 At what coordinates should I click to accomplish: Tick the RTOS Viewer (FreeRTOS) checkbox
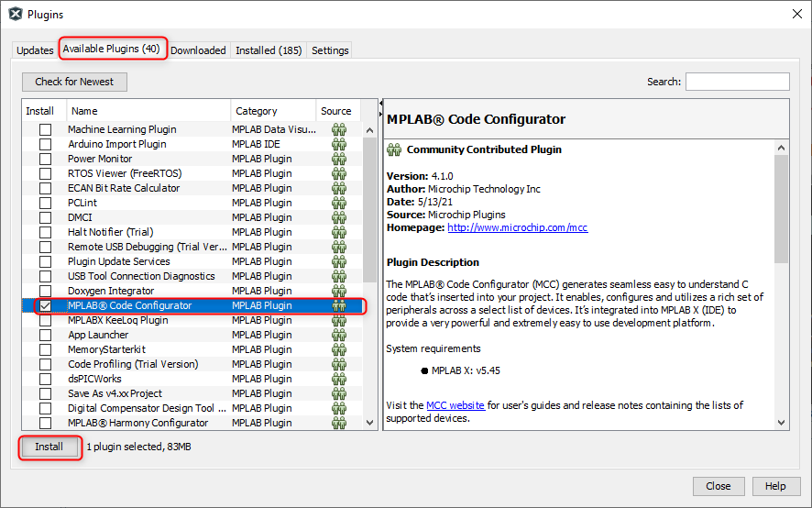pyautogui.click(x=45, y=173)
